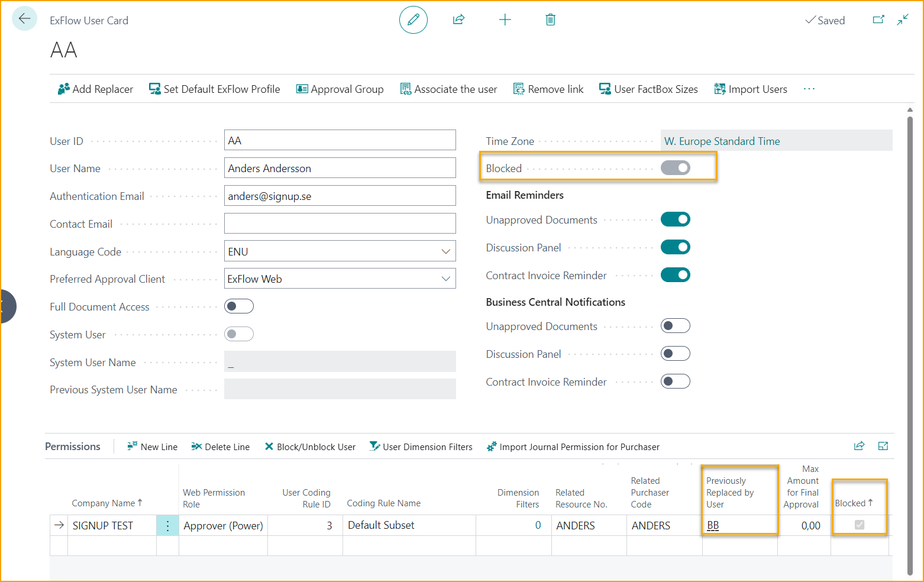924x582 pixels.
Task: Toggle Full Document Access switch
Action: [x=239, y=306]
